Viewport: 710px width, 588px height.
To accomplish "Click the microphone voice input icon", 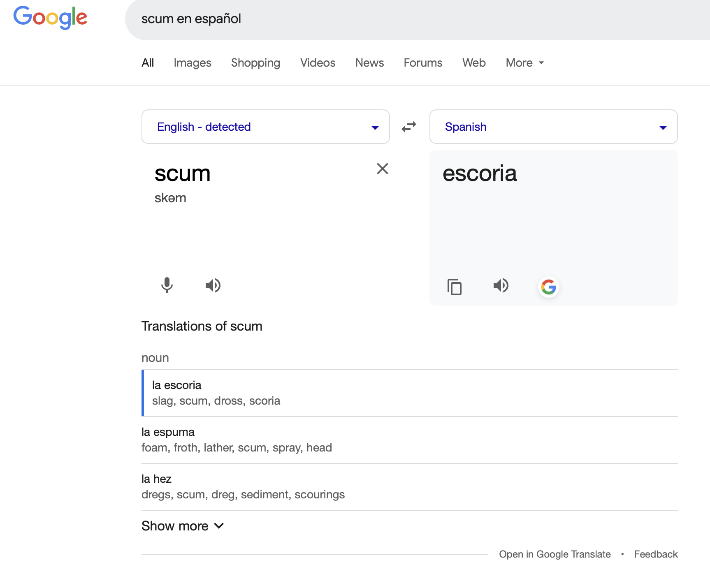I will [x=167, y=285].
